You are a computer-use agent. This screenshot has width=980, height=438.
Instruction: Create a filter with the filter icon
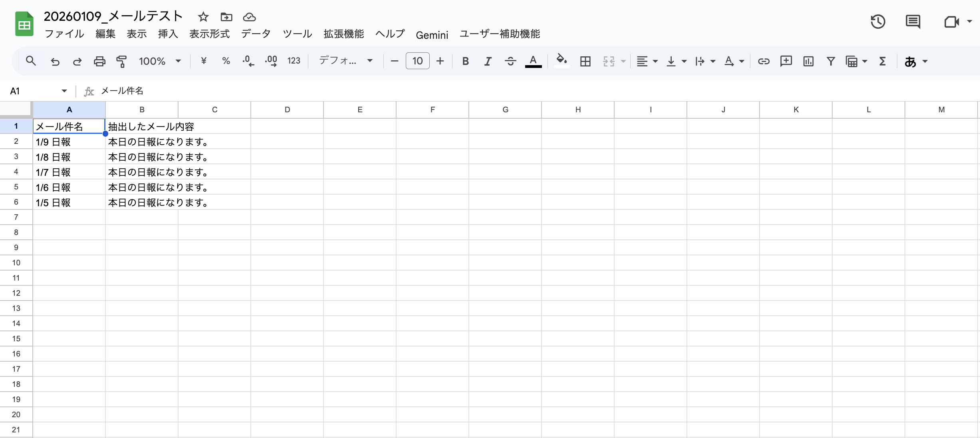tap(830, 61)
